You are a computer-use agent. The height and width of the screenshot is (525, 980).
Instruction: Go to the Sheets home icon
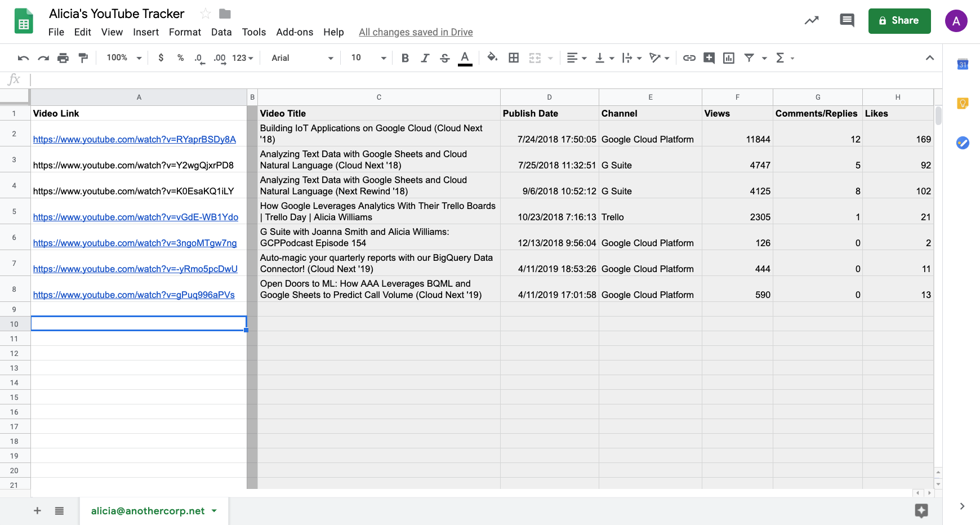pyautogui.click(x=24, y=21)
